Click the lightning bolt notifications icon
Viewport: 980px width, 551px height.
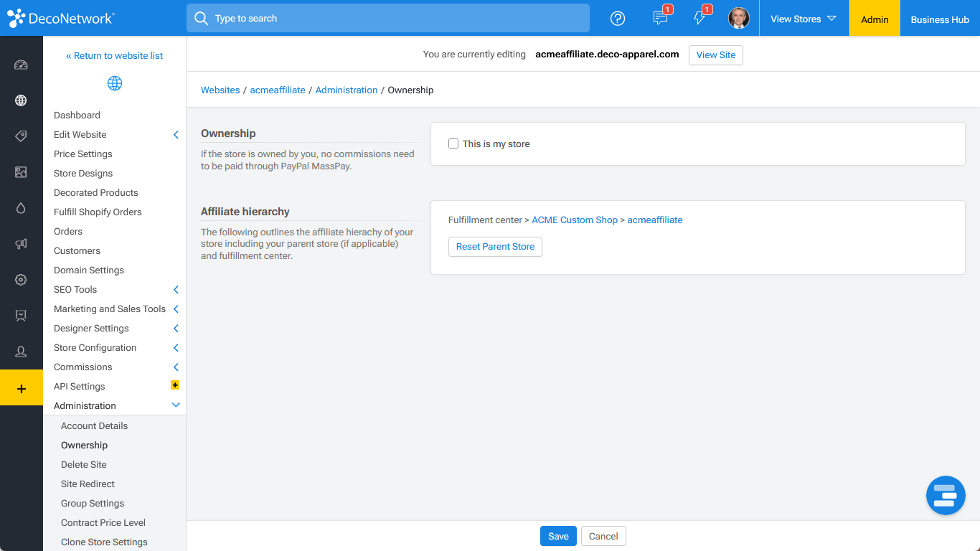pos(699,19)
